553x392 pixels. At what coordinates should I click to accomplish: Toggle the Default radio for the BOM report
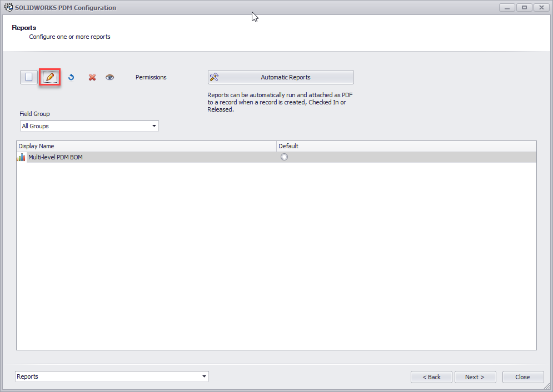[284, 157]
